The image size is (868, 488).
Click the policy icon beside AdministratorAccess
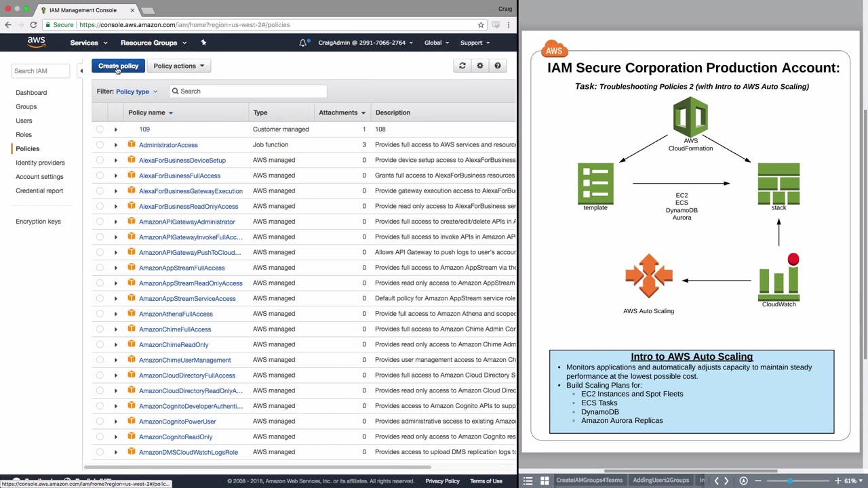click(132, 144)
